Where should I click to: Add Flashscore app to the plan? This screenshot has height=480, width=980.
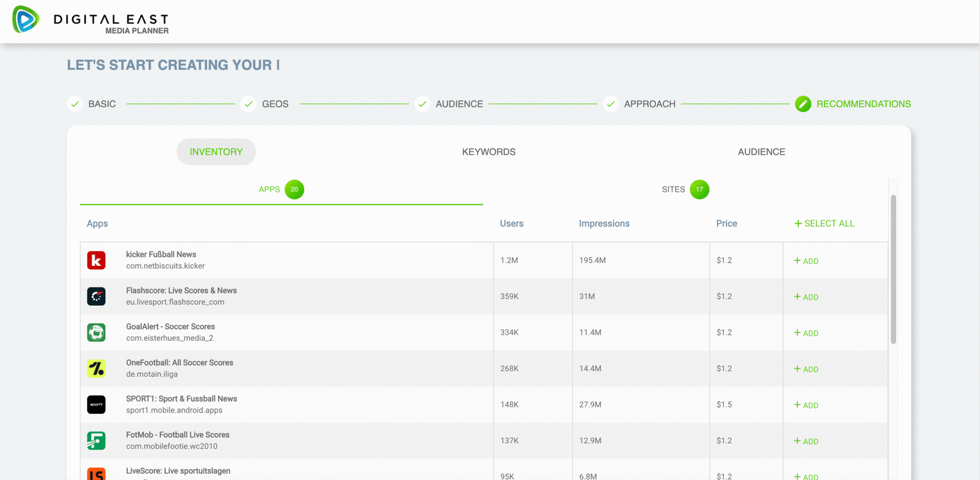806,297
